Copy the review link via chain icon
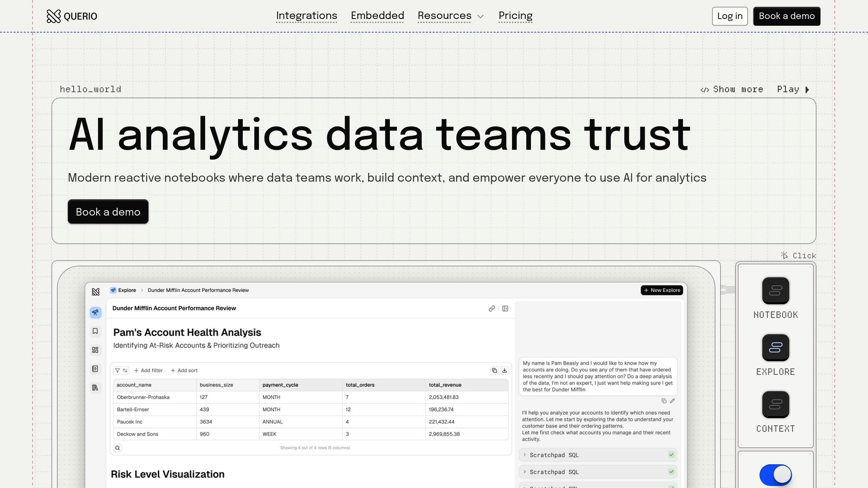Image resolution: width=868 pixels, height=488 pixels. pyautogui.click(x=492, y=309)
